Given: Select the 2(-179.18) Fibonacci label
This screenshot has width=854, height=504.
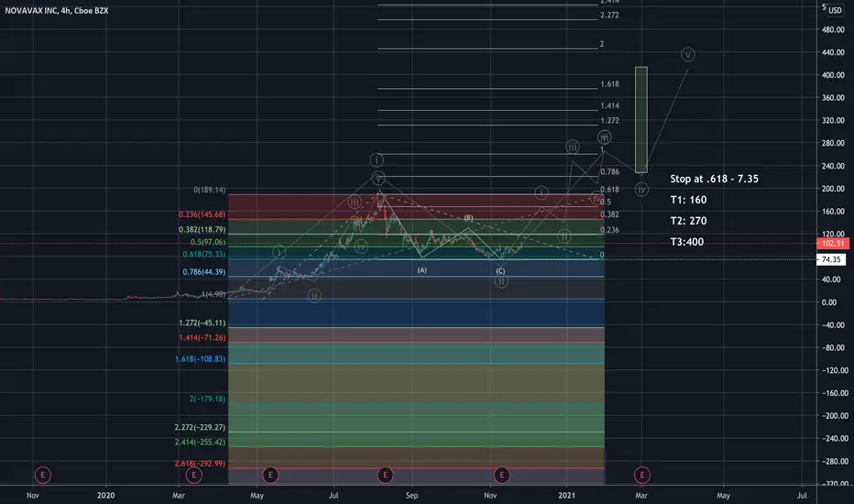Looking at the screenshot, I should tap(207, 399).
